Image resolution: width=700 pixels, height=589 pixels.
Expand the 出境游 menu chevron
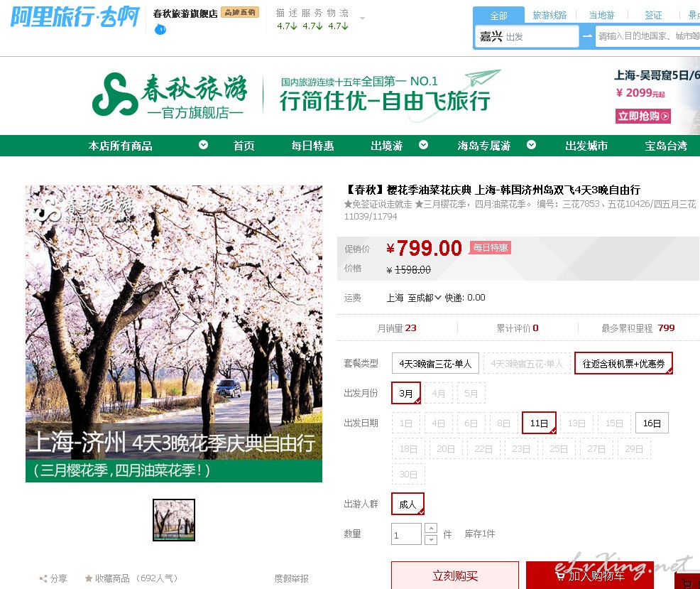pos(423,145)
